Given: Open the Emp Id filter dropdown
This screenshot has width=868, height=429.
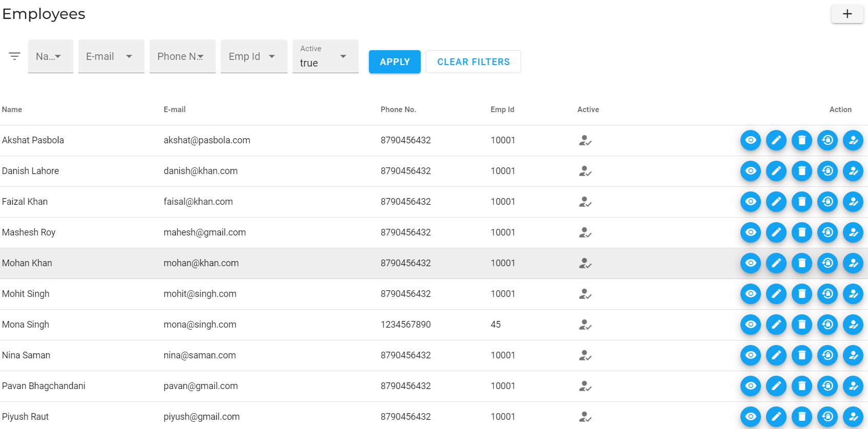Looking at the screenshot, I should [x=254, y=56].
